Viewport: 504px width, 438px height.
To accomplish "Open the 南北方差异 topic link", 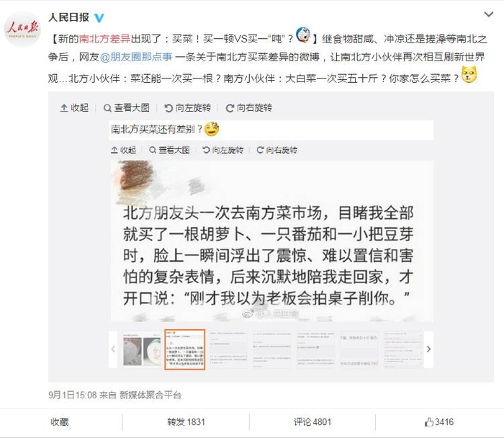I will [x=105, y=39].
